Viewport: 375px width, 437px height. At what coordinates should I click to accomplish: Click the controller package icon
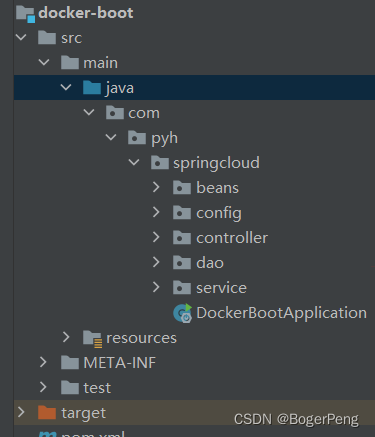click(182, 238)
